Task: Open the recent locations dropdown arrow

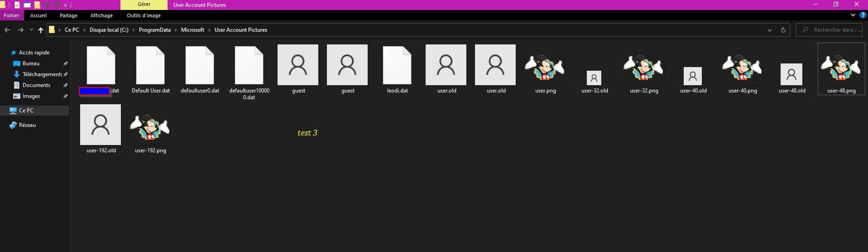Action: 31,30
